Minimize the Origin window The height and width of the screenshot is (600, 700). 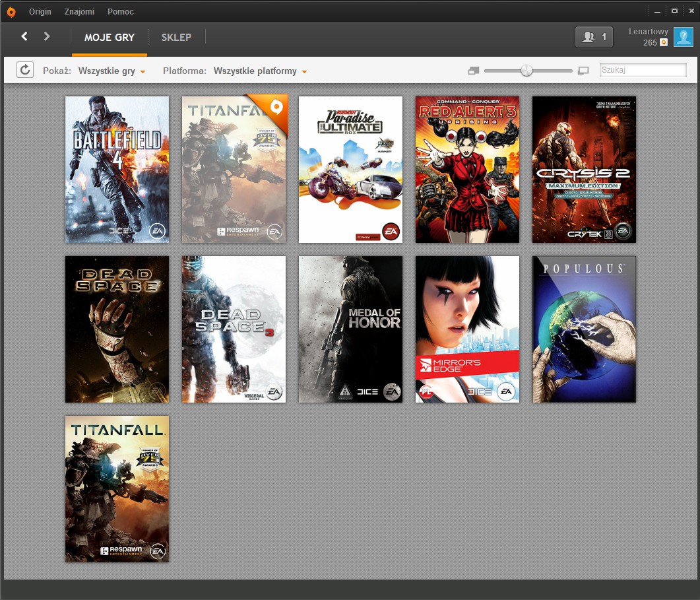[x=657, y=11]
